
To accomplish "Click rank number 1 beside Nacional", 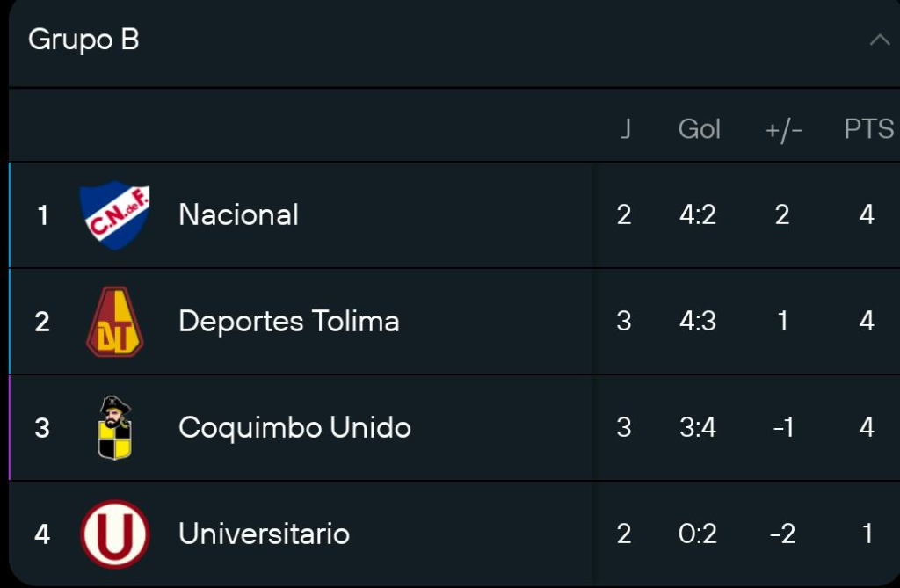I will 42,215.
